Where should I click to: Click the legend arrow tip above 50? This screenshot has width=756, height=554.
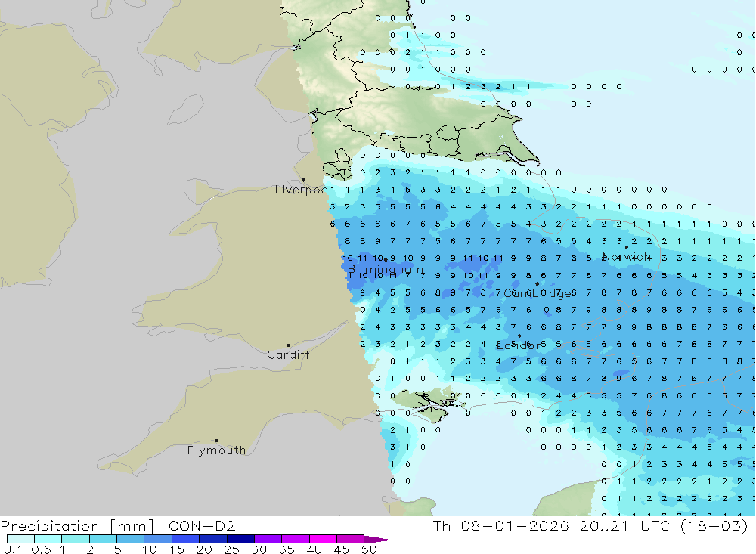(379, 540)
